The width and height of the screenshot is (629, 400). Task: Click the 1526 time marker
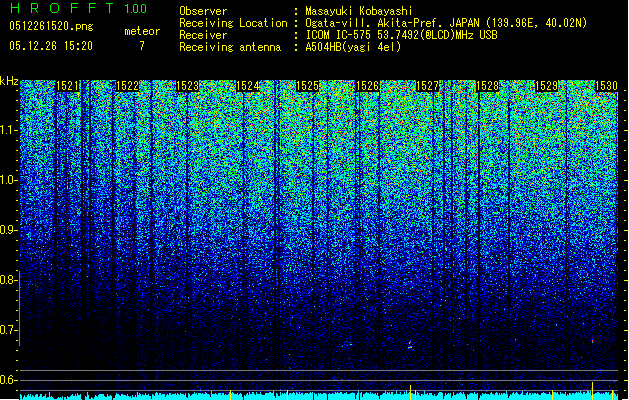coord(367,86)
